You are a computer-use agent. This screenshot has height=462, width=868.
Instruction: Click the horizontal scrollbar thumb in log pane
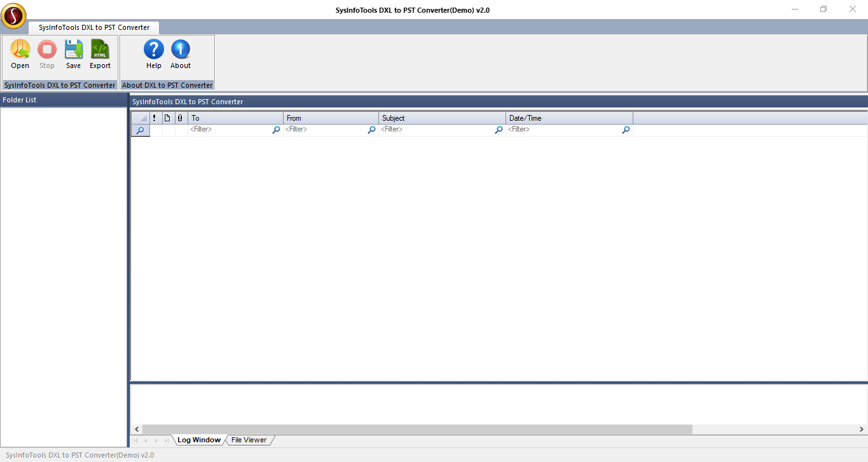pyautogui.click(x=417, y=430)
